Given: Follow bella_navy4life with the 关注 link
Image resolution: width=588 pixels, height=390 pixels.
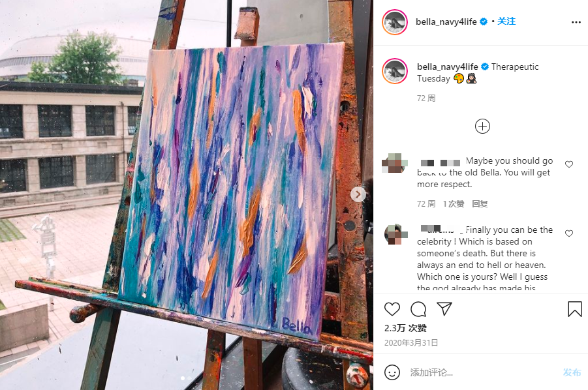Looking at the screenshot, I should [506, 22].
